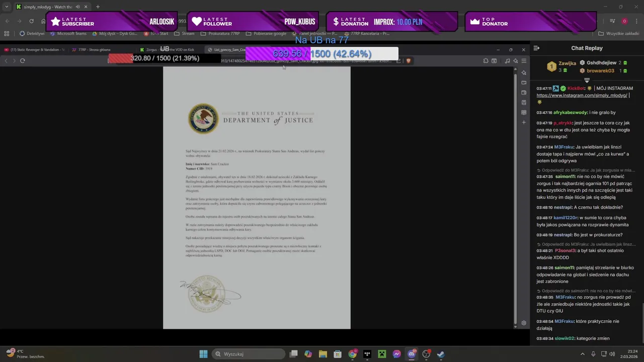Click the purple 'Na UB na 77' progress bar
This screenshot has width=644, height=362.
coord(321,54)
